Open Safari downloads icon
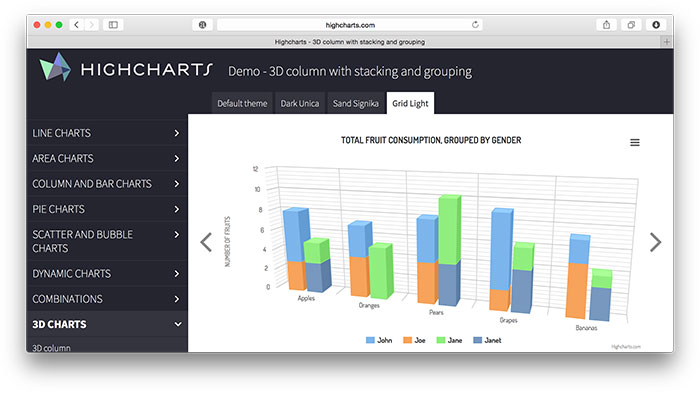The width and height of the screenshot is (700, 393). pyautogui.click(x=656, y=25)
